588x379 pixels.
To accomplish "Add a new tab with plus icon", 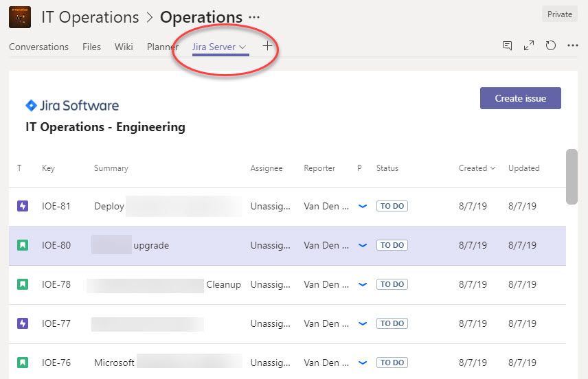I will (267, 46).
